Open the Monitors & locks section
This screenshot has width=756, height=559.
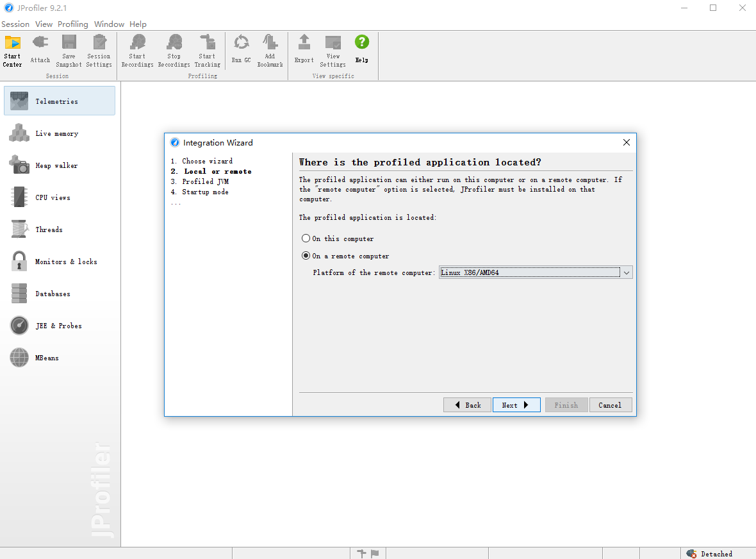pos(60,262)
